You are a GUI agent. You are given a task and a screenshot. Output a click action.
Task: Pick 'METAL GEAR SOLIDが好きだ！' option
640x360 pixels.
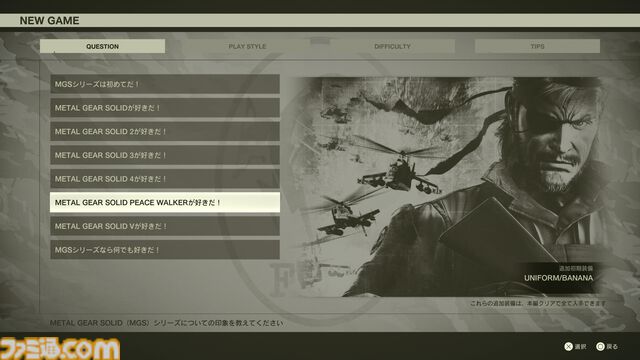[x=165, y=108]
